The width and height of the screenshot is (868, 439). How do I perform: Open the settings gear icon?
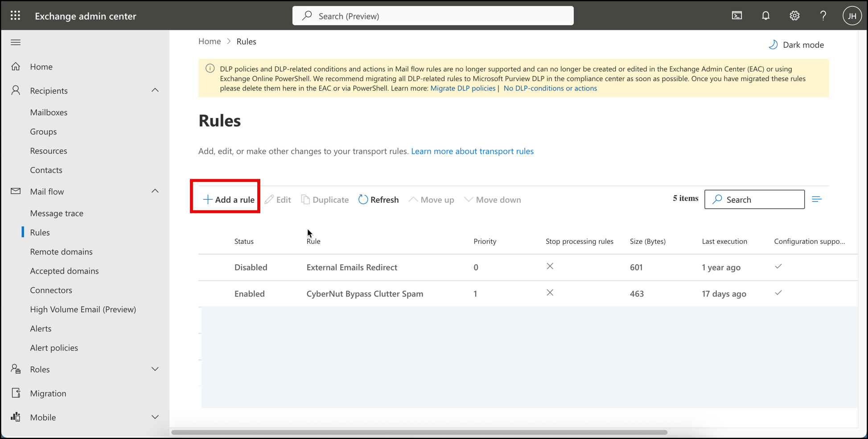(x=794, y=15)
